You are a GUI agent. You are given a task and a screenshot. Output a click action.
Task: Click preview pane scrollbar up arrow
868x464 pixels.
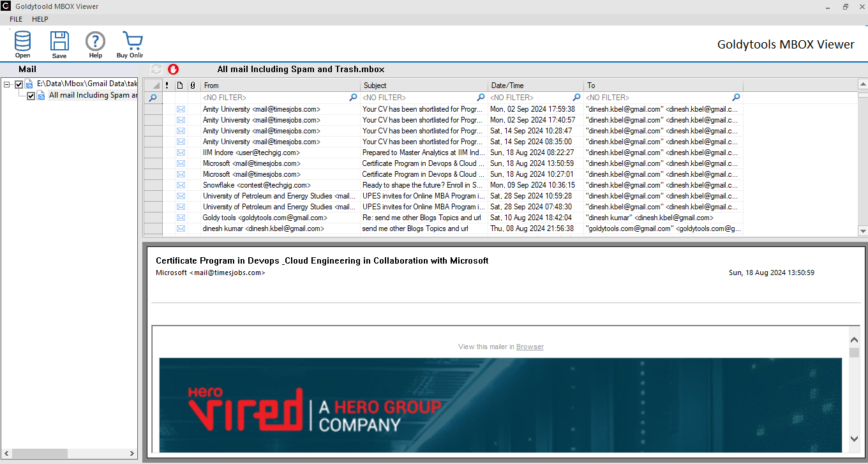(855, 340)
